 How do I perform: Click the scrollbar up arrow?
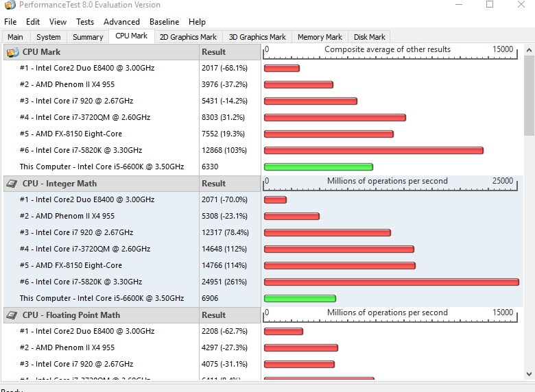529,50
